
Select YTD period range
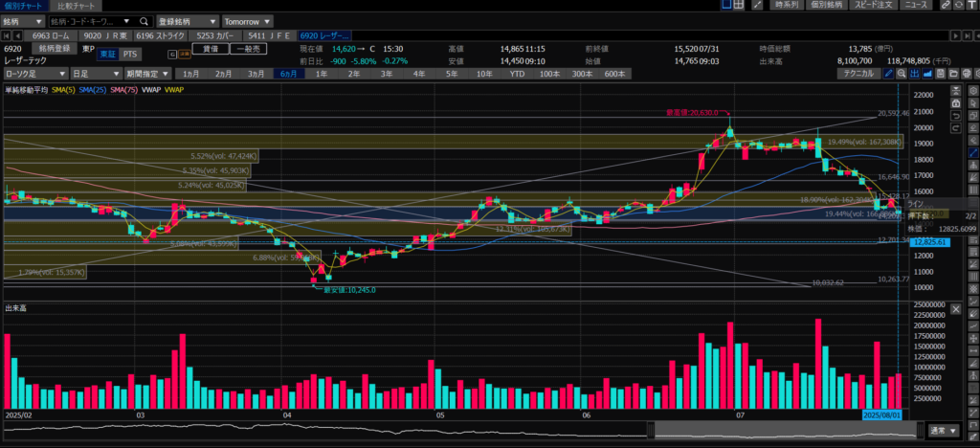tap(517, 74)
